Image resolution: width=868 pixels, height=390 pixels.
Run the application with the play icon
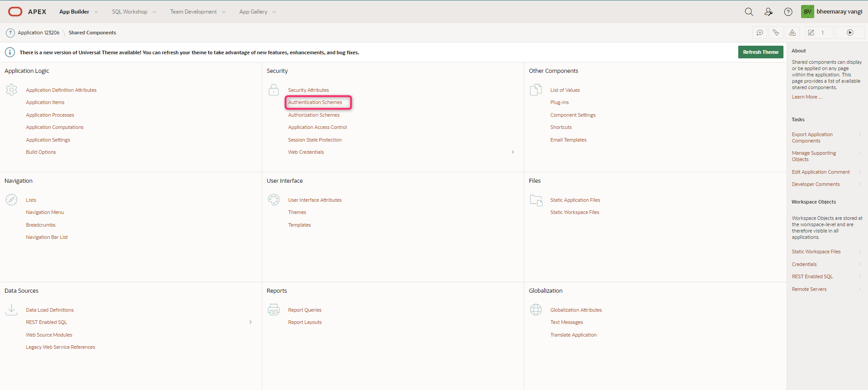(850, 33)
